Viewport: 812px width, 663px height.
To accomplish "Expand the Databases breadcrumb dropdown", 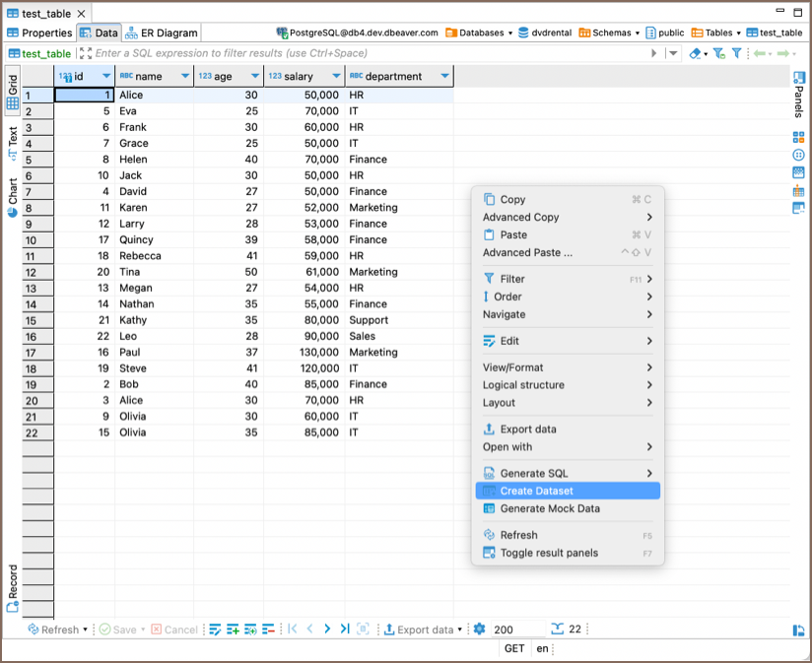I will pyautogui.click(x=509, y=33).
